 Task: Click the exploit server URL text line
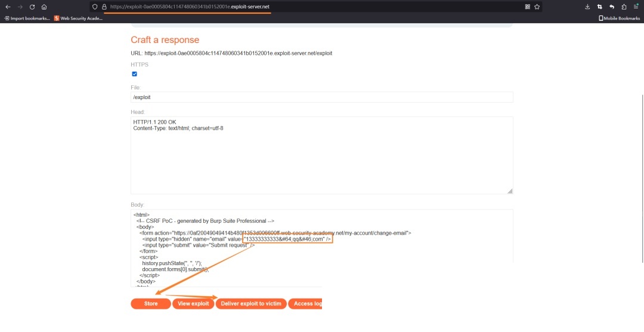click(x=231, y=54)
